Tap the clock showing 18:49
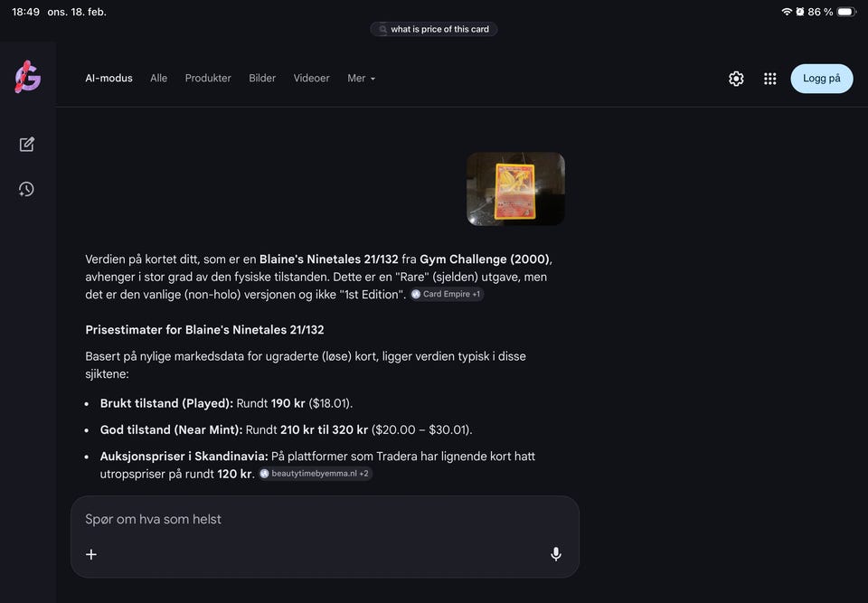Screen dimensions: 868x603 25,12
